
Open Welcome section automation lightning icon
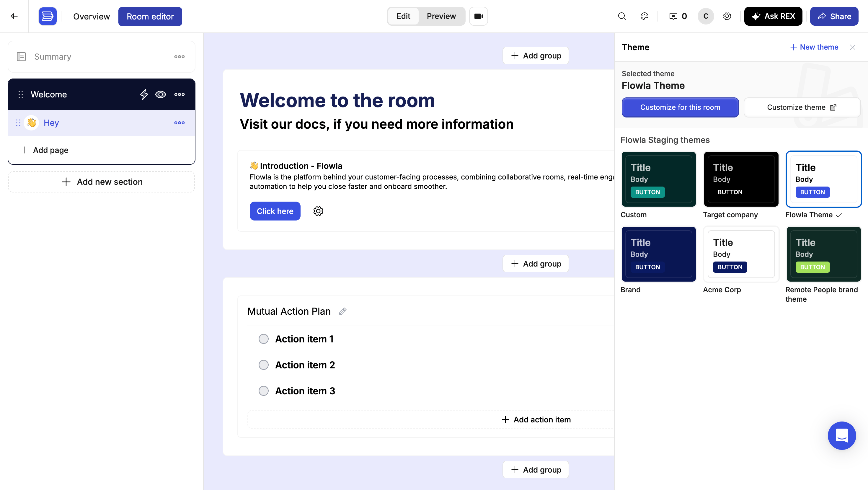144,94
